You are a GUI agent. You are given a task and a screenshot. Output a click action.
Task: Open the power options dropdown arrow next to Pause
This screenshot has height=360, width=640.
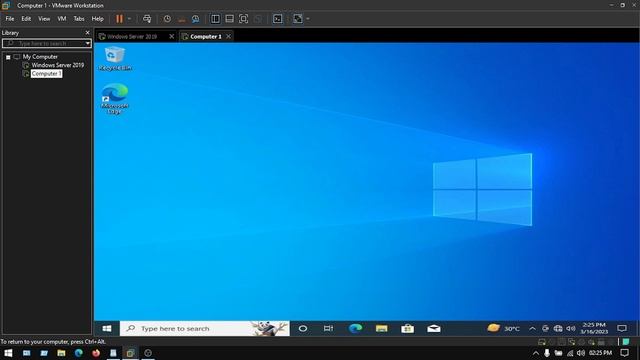click(129, 19)
